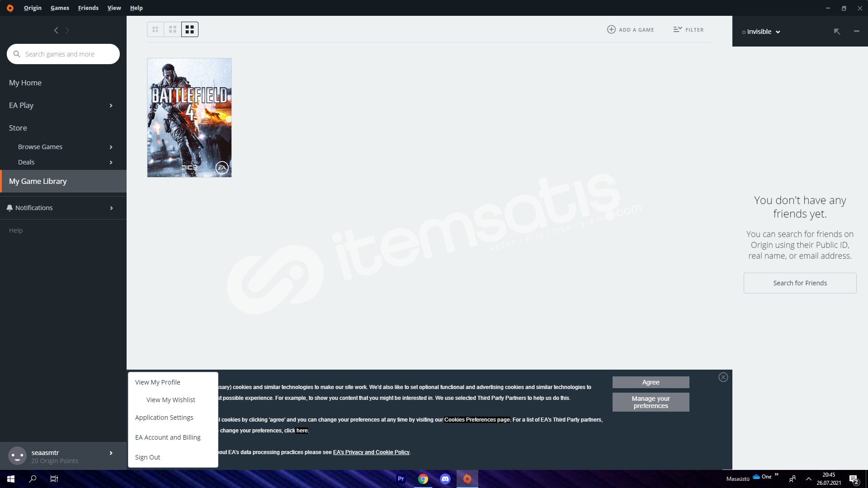
Task: Open Adobe Premiere Pro from taskbar
Action: [x=401, y=479]
